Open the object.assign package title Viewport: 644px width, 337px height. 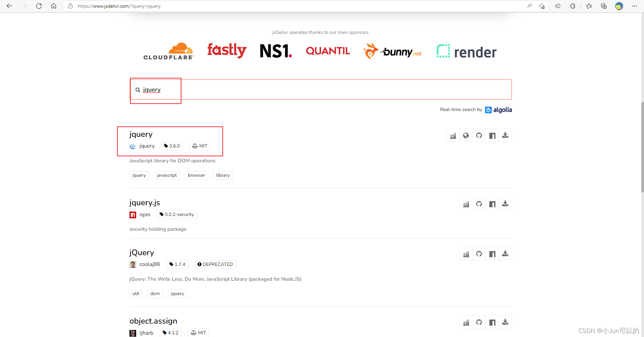(153, 321)
